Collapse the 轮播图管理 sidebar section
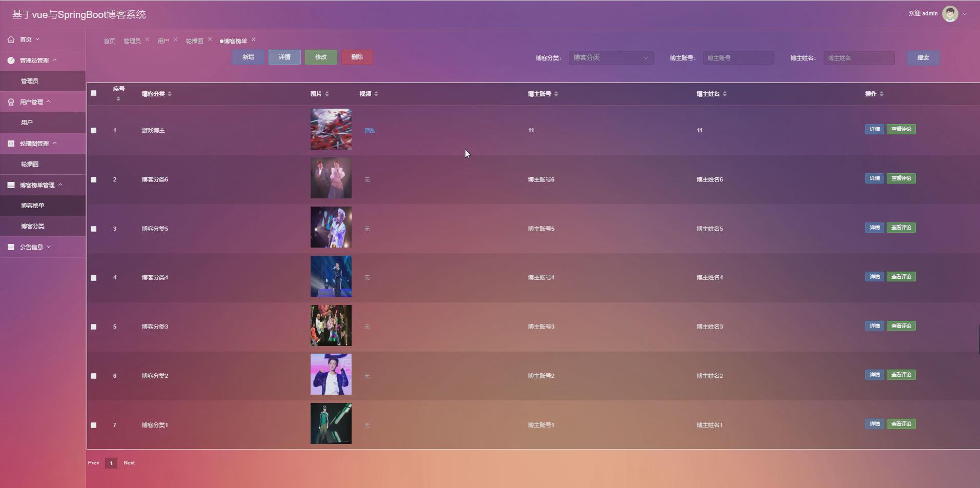980x488 pixels. coord(55,144)
